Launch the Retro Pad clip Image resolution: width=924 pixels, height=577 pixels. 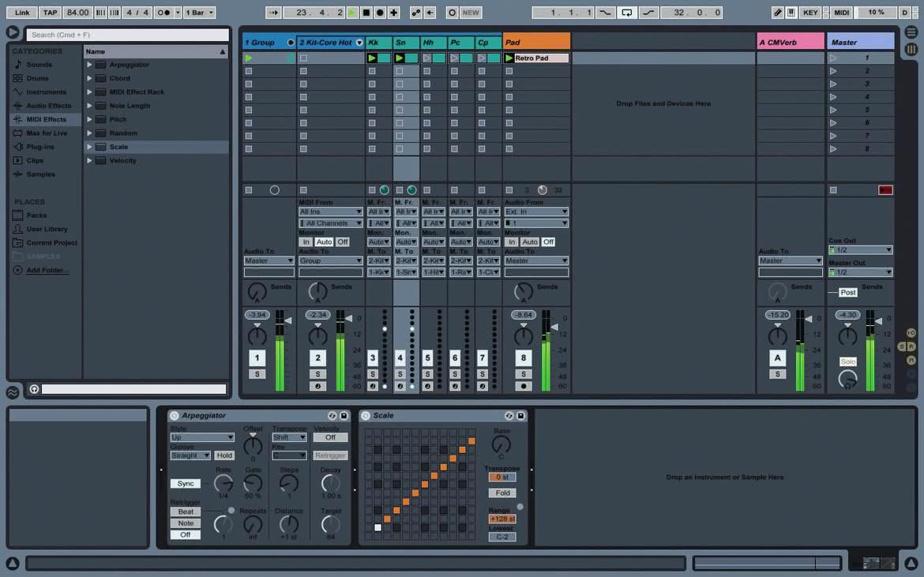pyautogui.click(x=509, y=58)
